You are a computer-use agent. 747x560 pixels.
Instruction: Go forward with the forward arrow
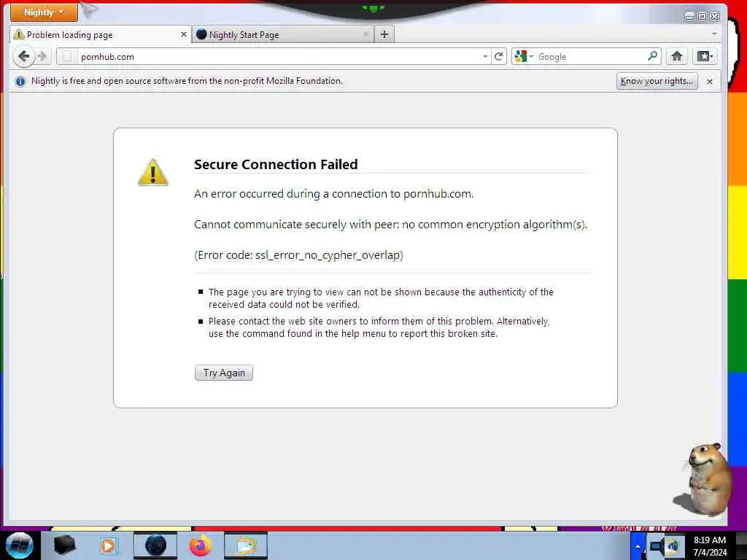point(43,57)
